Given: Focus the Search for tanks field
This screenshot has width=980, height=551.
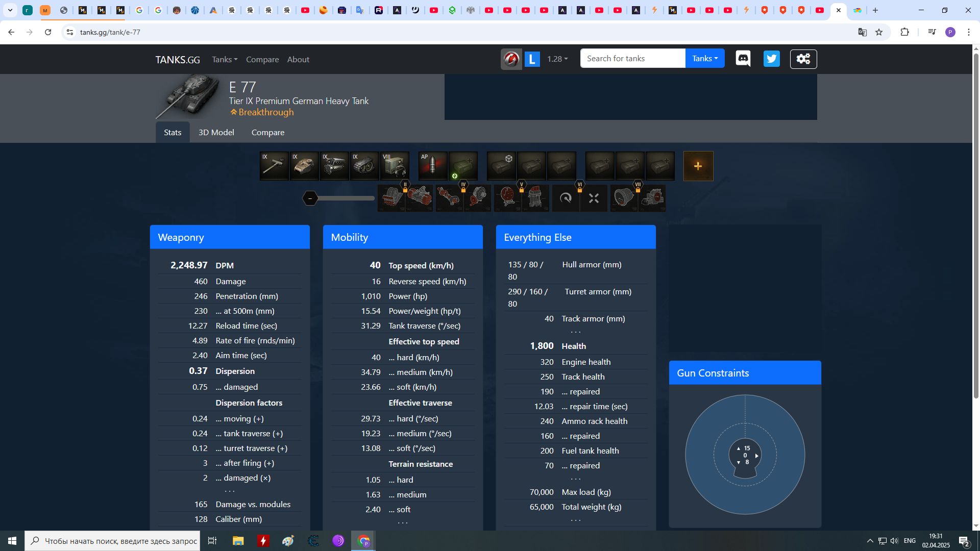Looking at the screenshot, I should coord(633,59).
